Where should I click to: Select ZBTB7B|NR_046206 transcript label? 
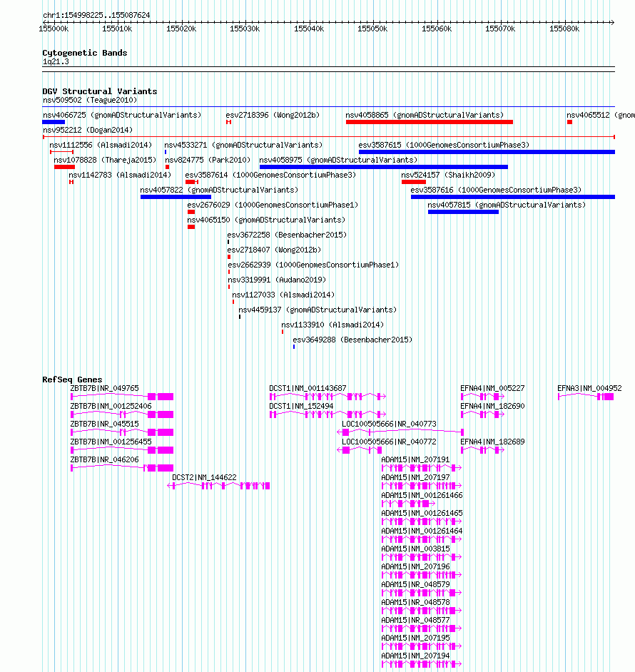pyautogui.click(x=105, y=460)
